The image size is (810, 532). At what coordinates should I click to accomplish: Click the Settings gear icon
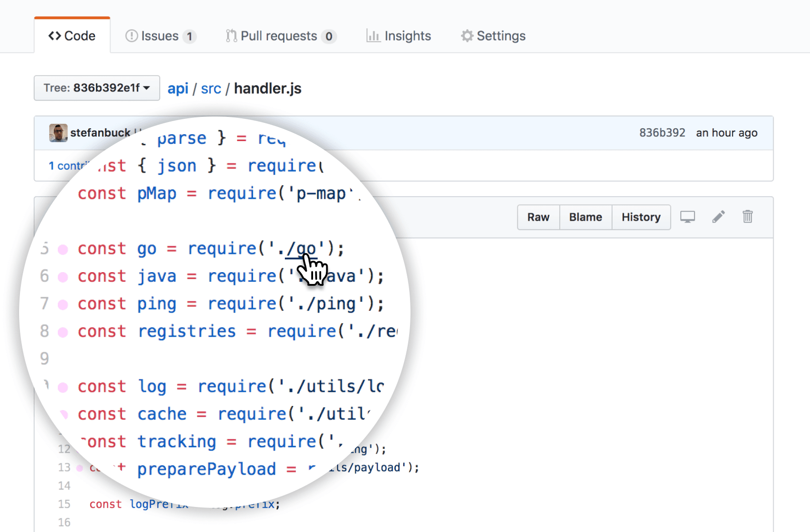[x=467, y=36]
